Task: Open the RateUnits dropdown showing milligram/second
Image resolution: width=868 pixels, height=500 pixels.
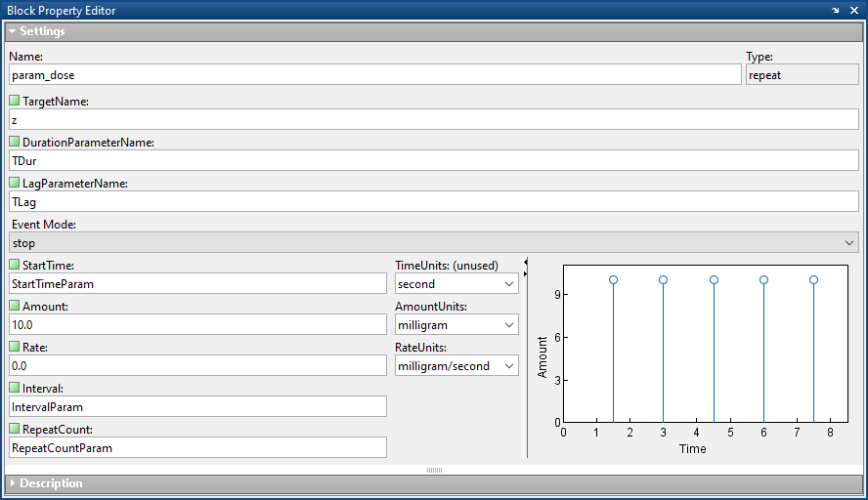Action: [456, 365]
